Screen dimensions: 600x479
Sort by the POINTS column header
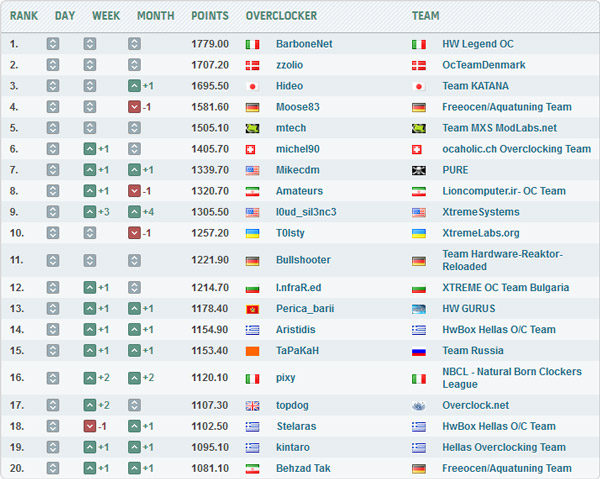click(210, 16)
